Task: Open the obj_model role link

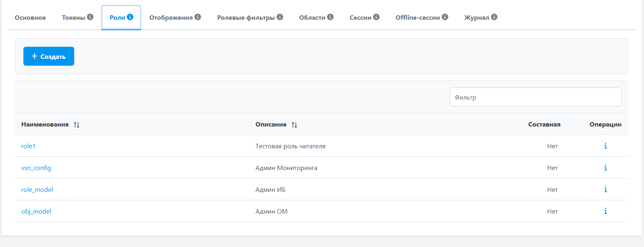Action: 36,212
